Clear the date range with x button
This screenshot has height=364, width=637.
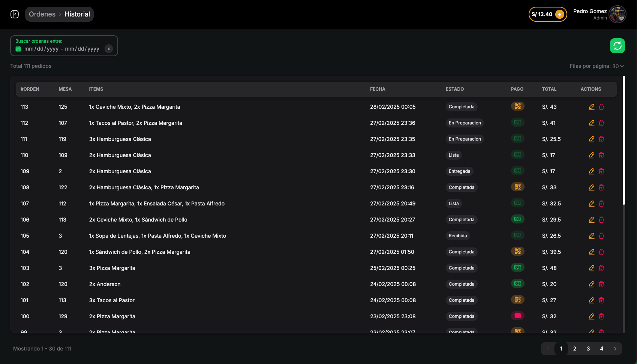109,49
